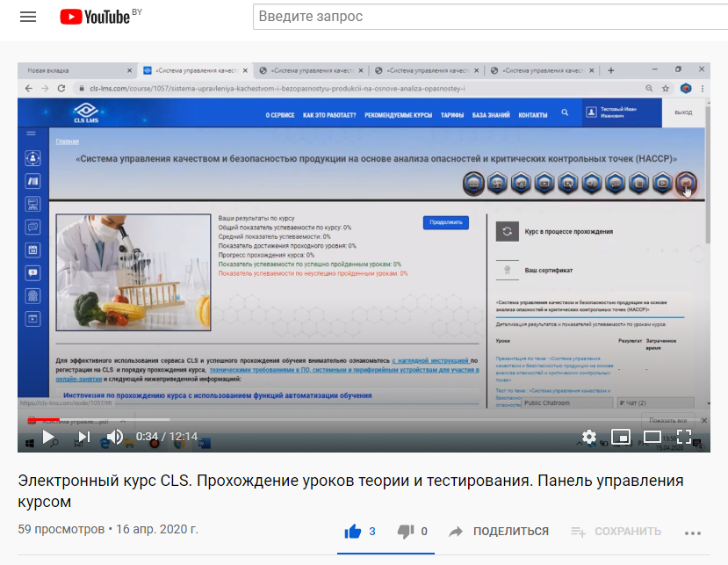The image size is (728, 565).
Task: Open a new browser tab with plus
Action: 611,70
